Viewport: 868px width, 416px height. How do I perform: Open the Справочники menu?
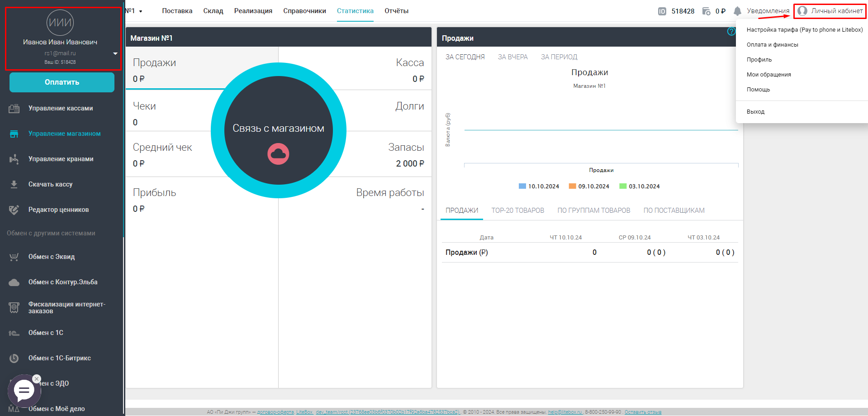[x=304, y=11]
